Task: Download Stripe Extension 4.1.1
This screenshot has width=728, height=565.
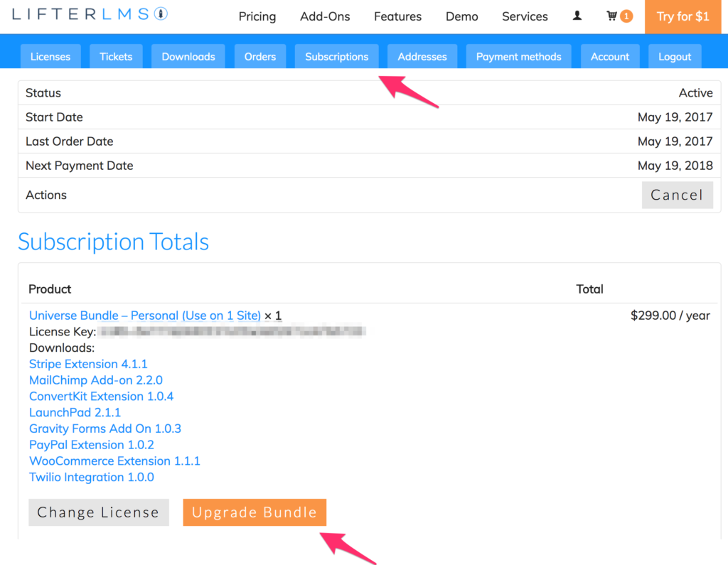Action: 88,364
